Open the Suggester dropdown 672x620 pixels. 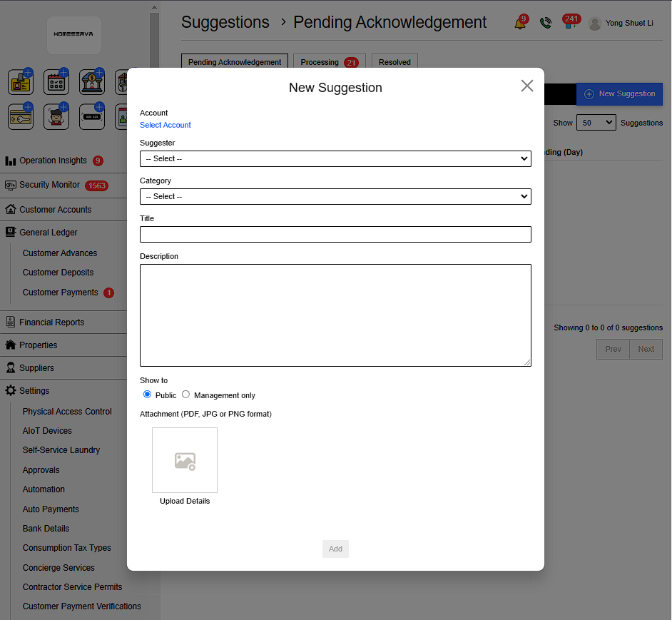tap(335, 158)
